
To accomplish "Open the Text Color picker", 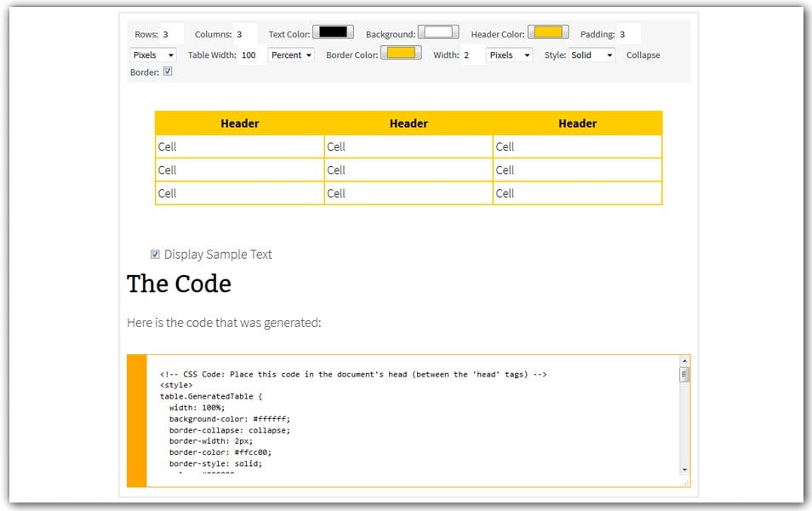I will [x=332, y=32].
